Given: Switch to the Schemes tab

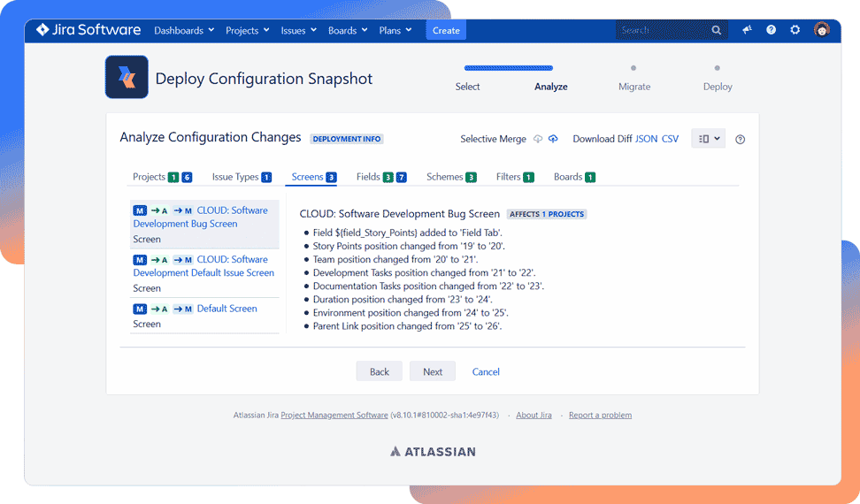Looking at the screenshot, I should (444, 177).
